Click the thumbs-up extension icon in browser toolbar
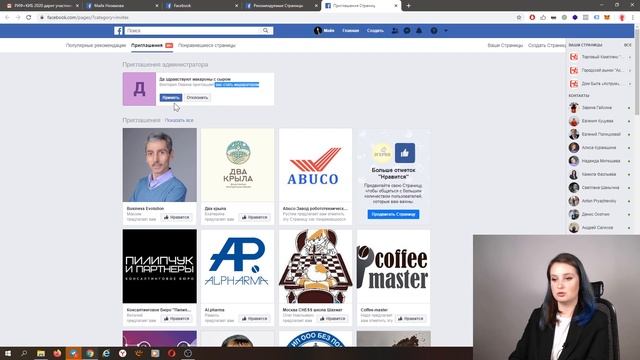640x360 pixels. coord(543,18)
